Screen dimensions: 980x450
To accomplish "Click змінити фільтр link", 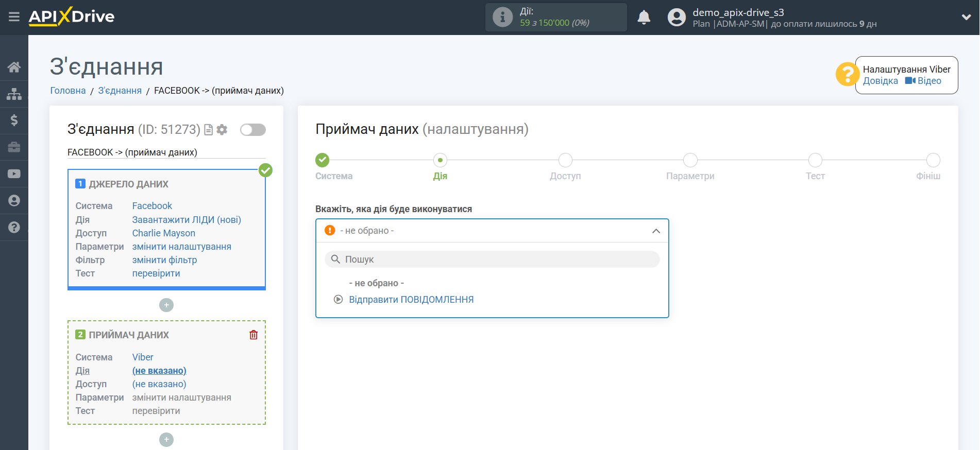I will point(164,260).
